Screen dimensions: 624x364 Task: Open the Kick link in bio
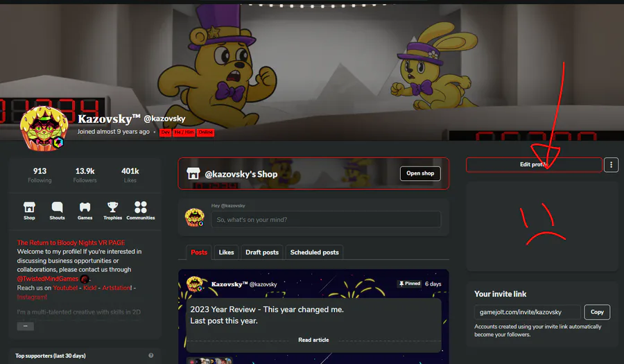tap(89, 288)
